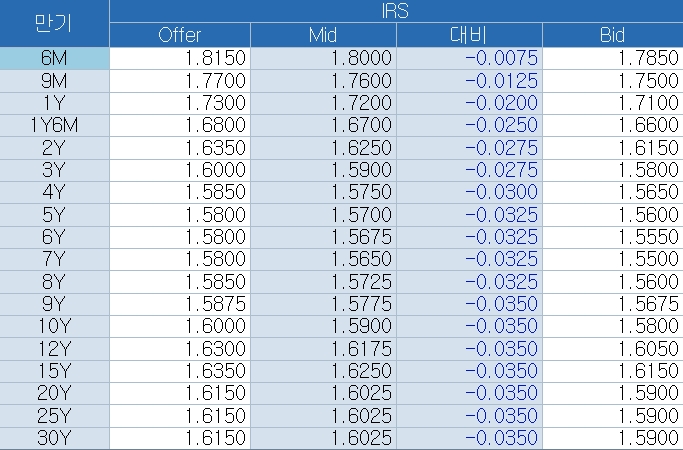Click the Bid cell in the 7Y row
This screenshot has width=683, height=450.
pos(612,258)
